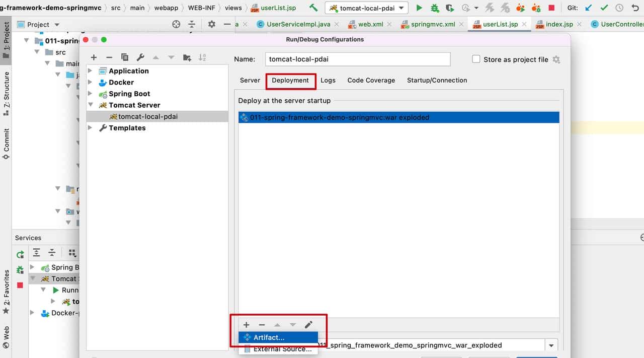
Task: Expand the Templates node
Action: pyautogui.click(x=91, y=128)
